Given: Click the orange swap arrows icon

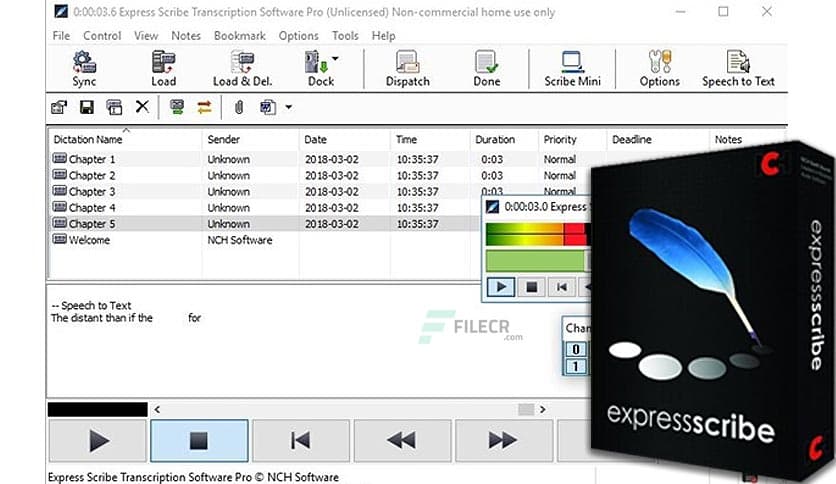Looking at the screenshot, I should [x=204, y=107].
